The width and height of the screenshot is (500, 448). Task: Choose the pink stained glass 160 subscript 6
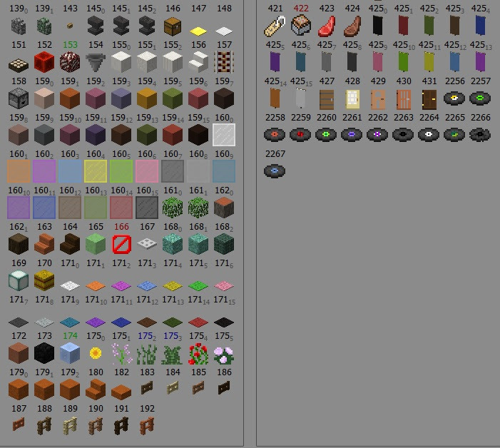[147, 171]
